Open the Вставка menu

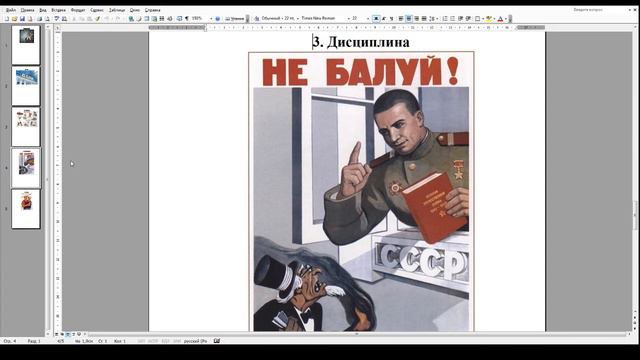coord(58,10)
